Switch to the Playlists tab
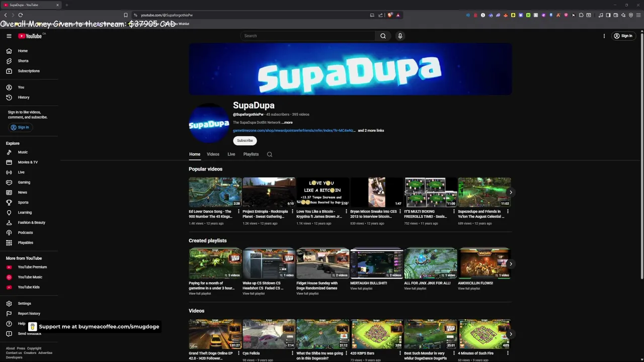This screenshot has height=362, width=644. click(x=251, y=154)
